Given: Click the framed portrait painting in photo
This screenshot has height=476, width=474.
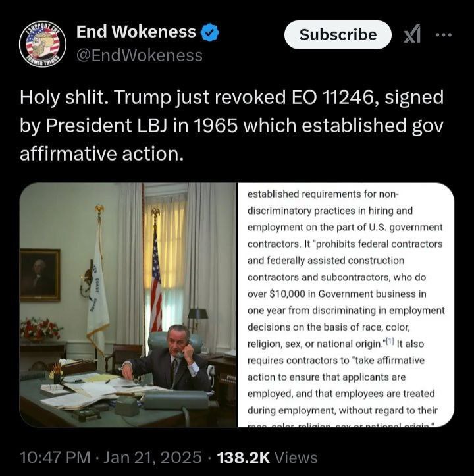Looking at the screenshot, I should tap(39, 275).
